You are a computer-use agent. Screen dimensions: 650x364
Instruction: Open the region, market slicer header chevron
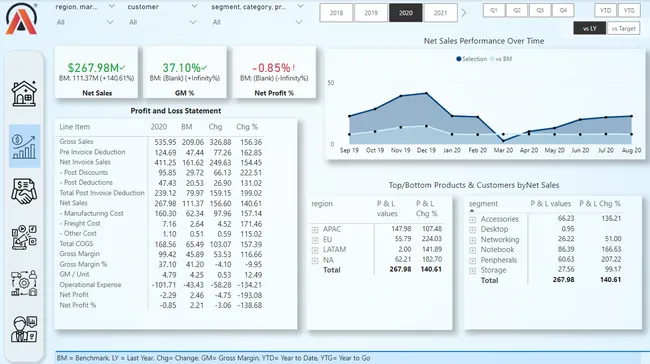112,6
